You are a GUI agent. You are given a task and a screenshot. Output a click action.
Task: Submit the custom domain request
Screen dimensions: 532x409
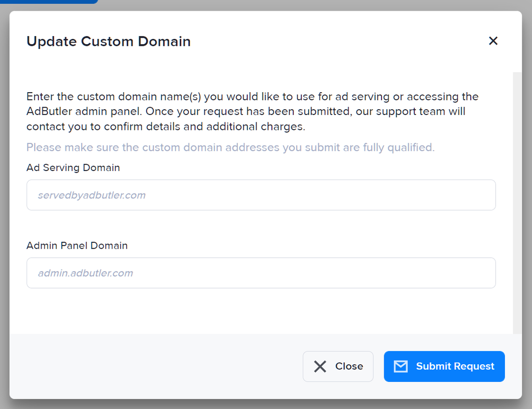(444, 366)
